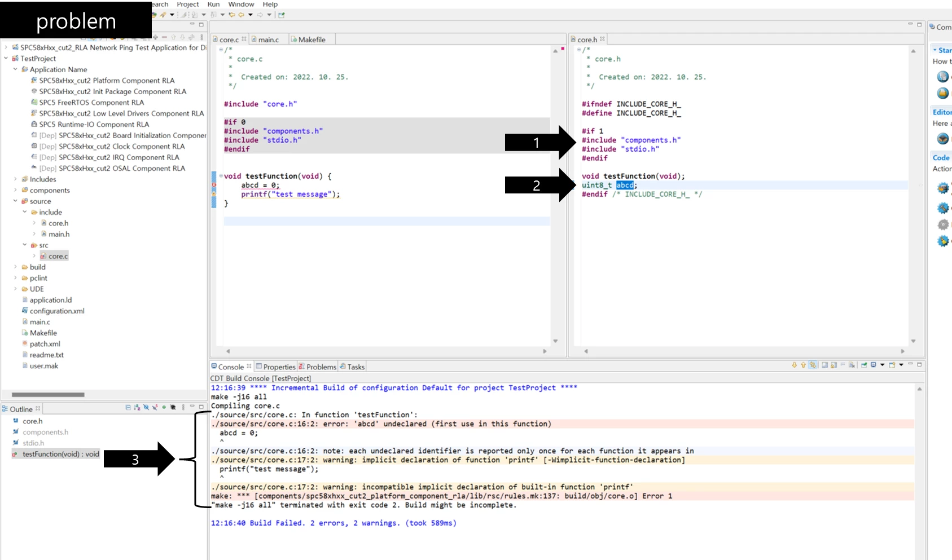The image size is (952, 560).
Task: Click the project explorer horizontal scrollbar
Action: 48,395
